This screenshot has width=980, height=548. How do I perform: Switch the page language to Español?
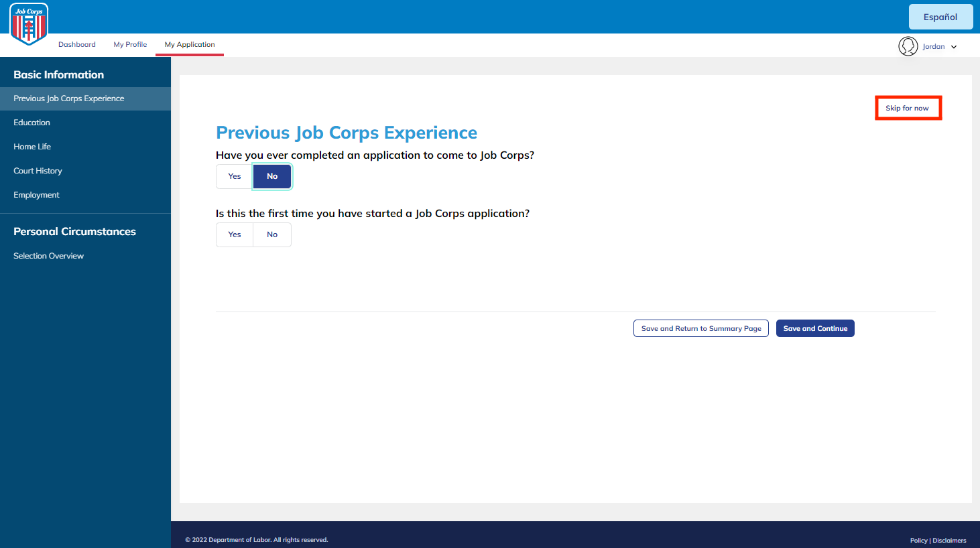[940, 16]
